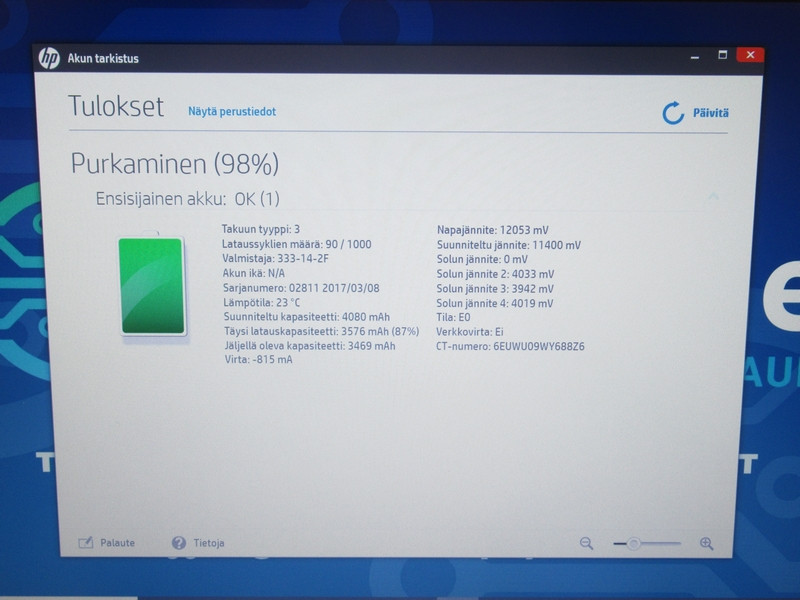Select Solun jännite 2: 4033 mV

495,274
